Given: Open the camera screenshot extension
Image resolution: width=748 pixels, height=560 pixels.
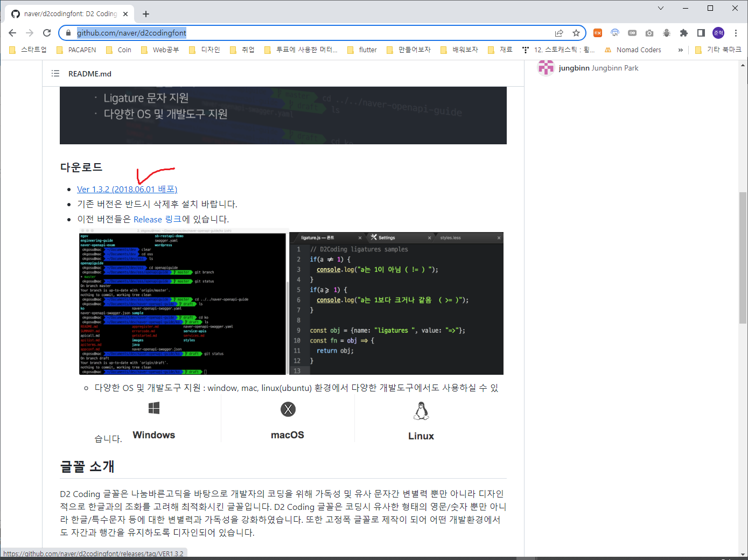Looking at the screenshot, I should [x=649, y=33].
